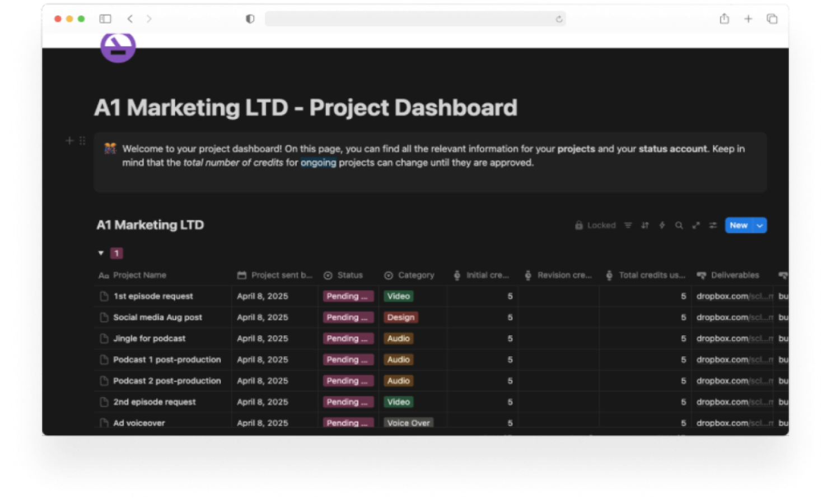Click the Deliverables column header
This screenshot has height=504, width=831.
728,275
